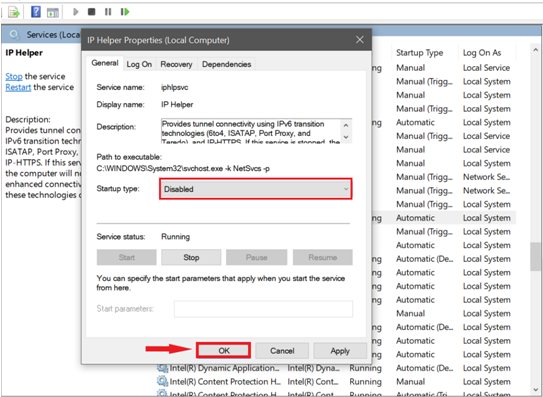
Task: Click the Restart the service link
Action: click(18, 87)
